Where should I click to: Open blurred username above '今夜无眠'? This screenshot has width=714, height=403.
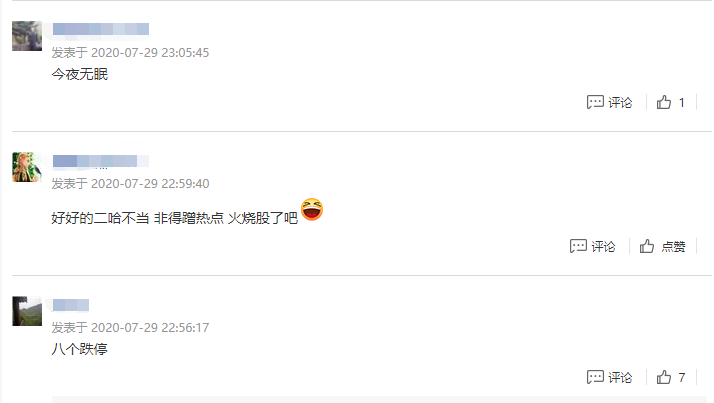pos(101,29)
